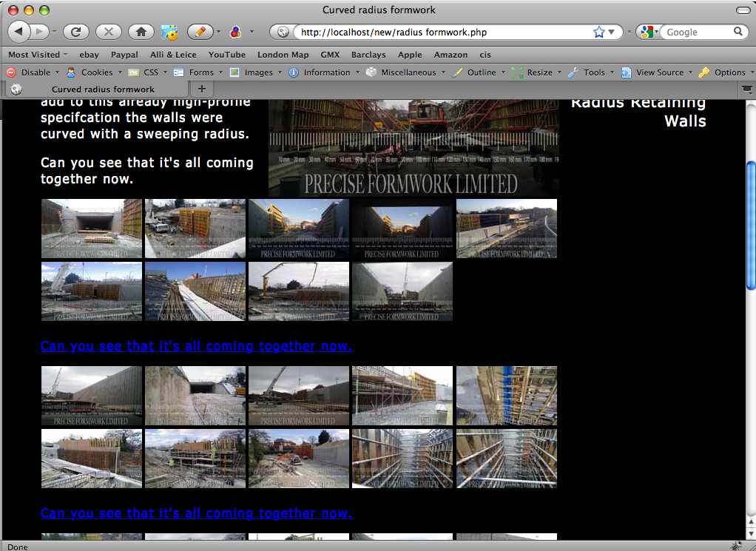The image size is (756, 551).
Task: Click second 'Can you see that it's all coming together now.' link
Action: pyautogui.click(x=197, y=513)
